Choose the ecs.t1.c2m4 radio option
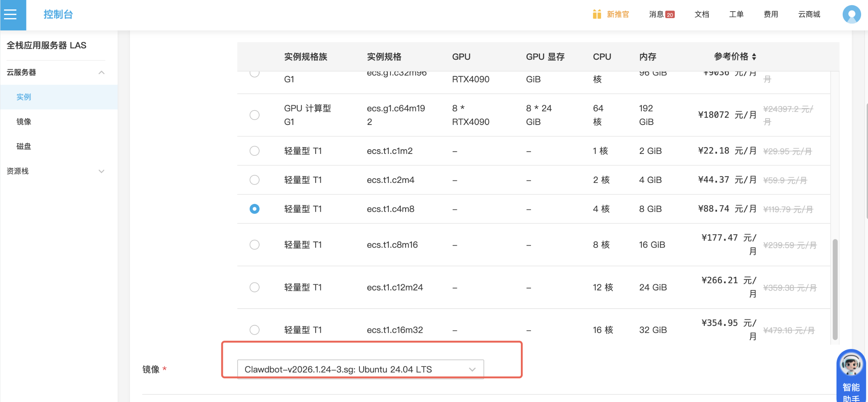This screenshot has height=402, width=868. 254,180
